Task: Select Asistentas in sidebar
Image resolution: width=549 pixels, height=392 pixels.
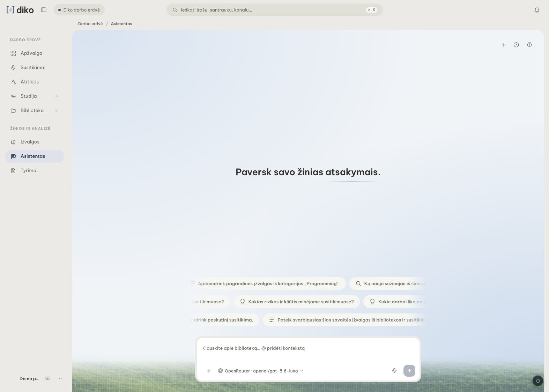Action: click(x=35, y=156)
